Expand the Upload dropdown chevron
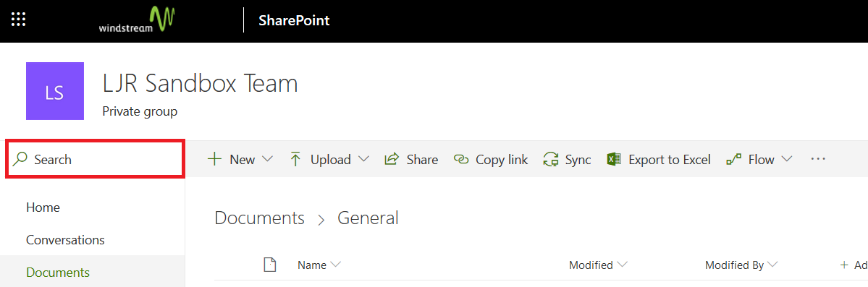Image resolution: width=868 pixels, height=287 pixels. pyautogui.click(x=363, y=159)
